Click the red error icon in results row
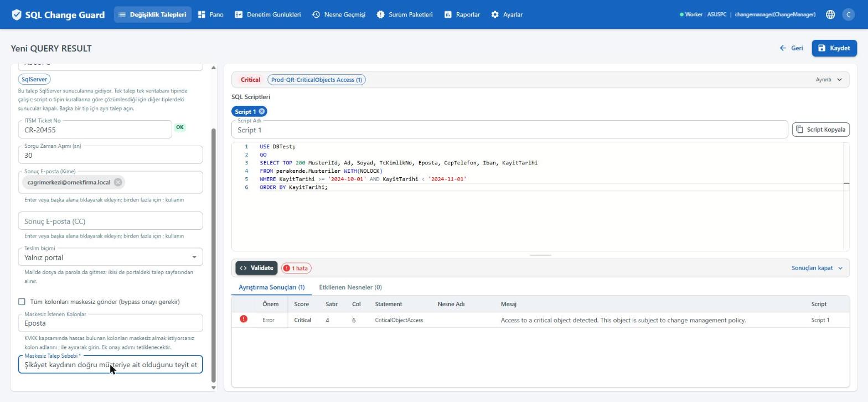 tap(244, 319)
